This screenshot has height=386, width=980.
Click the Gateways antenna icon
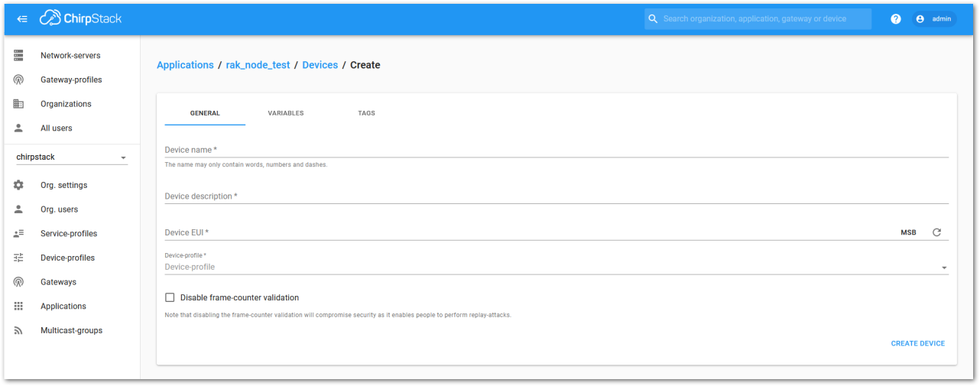[19, 282]
